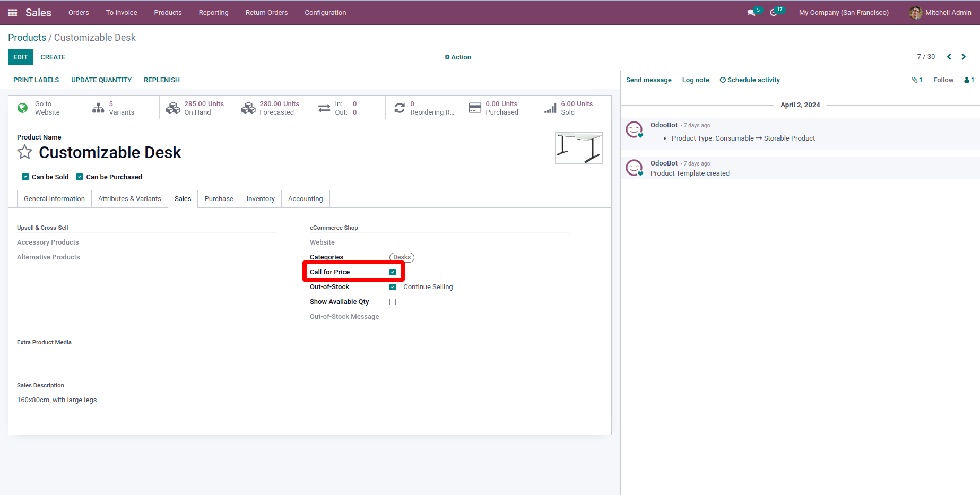Screen dimensions: 980x495
Task: Open the apps grid menu icon
Action: [13, 13]
